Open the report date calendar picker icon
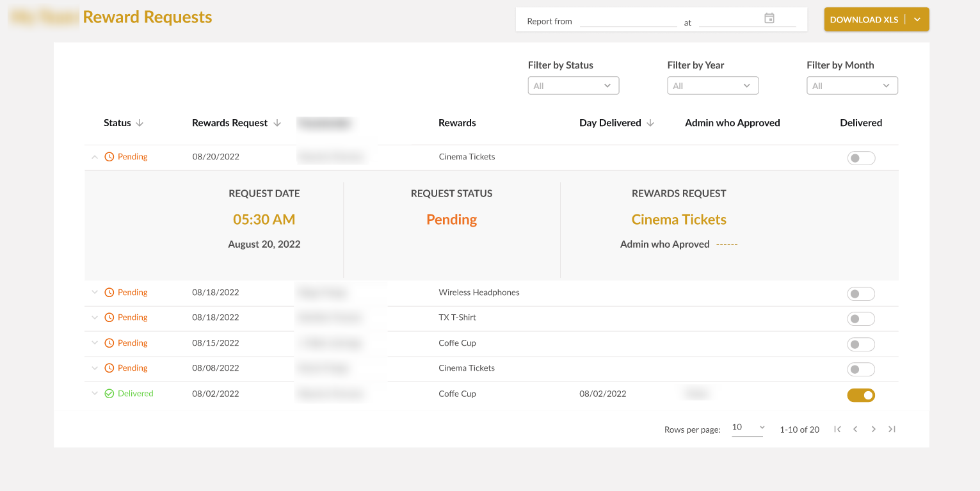The height and width of the screenshot is (491, 980). pyautogui.click(x=769, y=19)
